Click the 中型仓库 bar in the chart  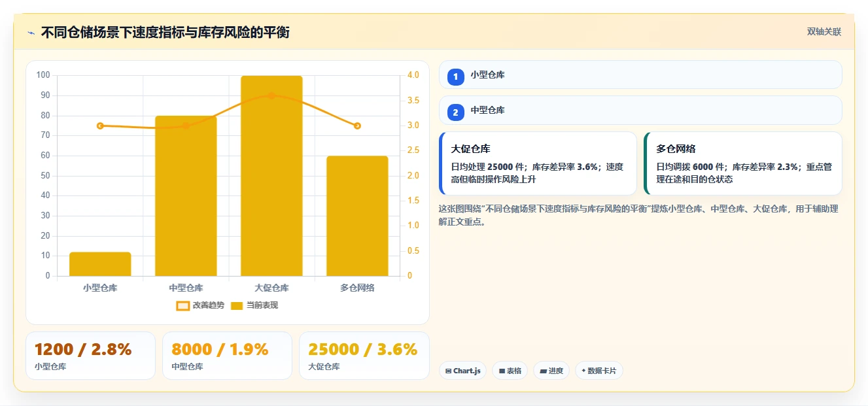click(186, 196)
